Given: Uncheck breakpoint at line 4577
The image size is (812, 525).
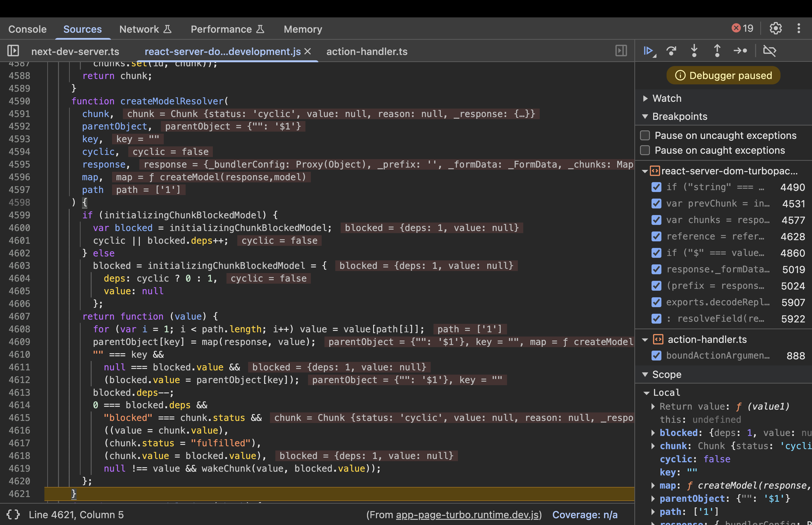Looking at the screenshot, I should coord(656,220).
